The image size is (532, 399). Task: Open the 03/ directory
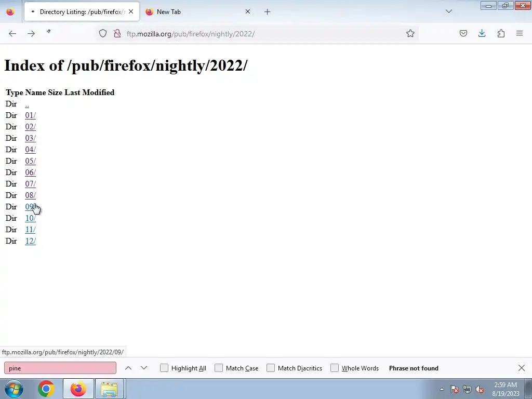pos(30,138)
